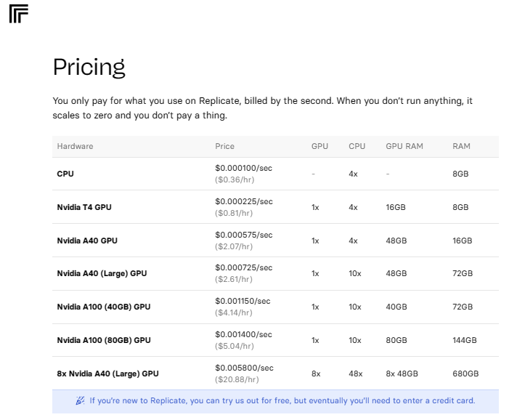This screenshot has width=525, height=420.
Task: Click the GPU RAM column header
Action: (x=404, y=146)
